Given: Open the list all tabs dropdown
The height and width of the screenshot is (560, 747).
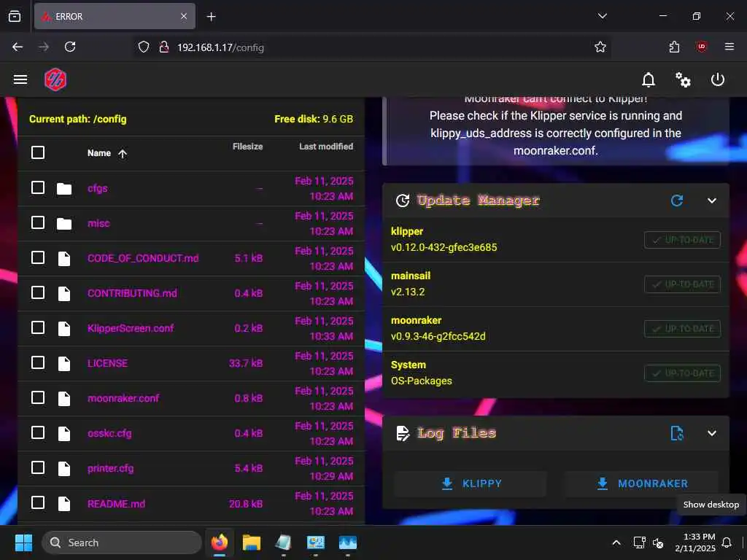Looking at the screenshot, I should tap(602, 16).
